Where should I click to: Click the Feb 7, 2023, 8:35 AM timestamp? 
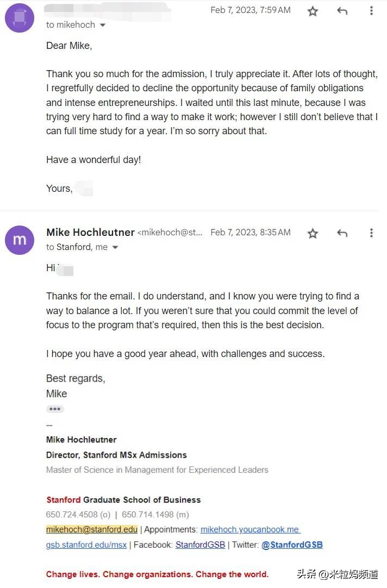tap(251, 233)
